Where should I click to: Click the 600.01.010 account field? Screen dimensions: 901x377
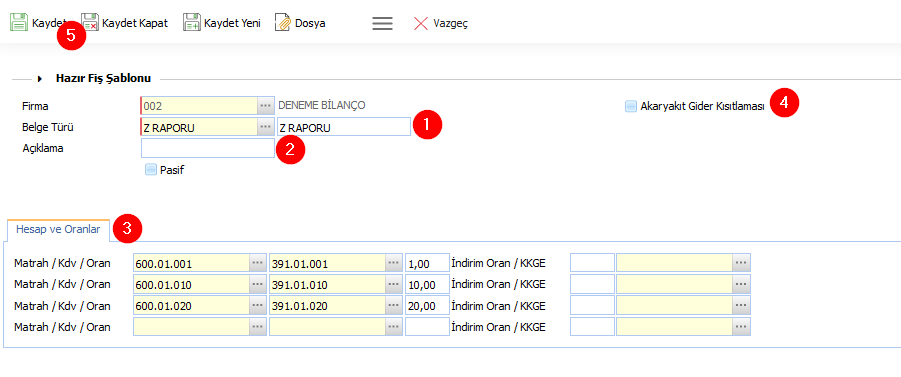pyautogui.click(x=191, y=284)
